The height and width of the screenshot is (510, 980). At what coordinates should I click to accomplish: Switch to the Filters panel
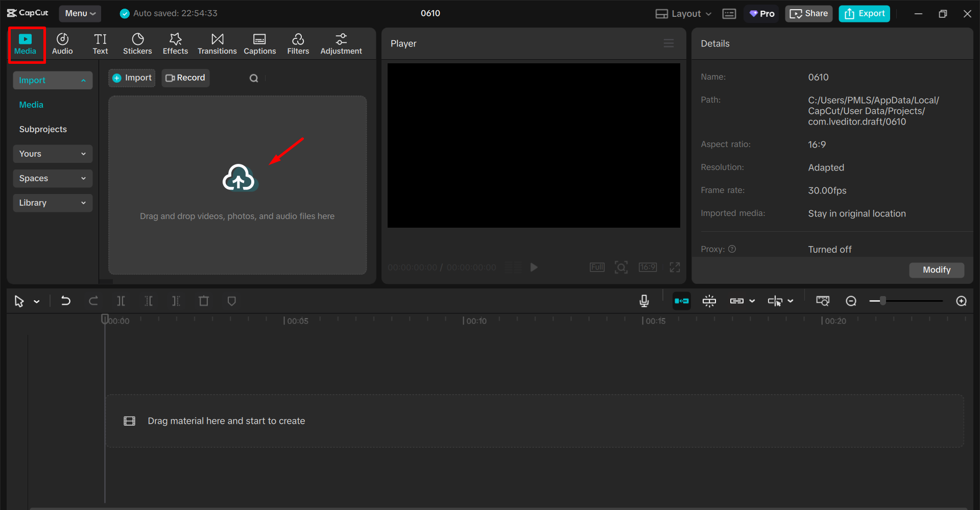click(x=298, y=43)
